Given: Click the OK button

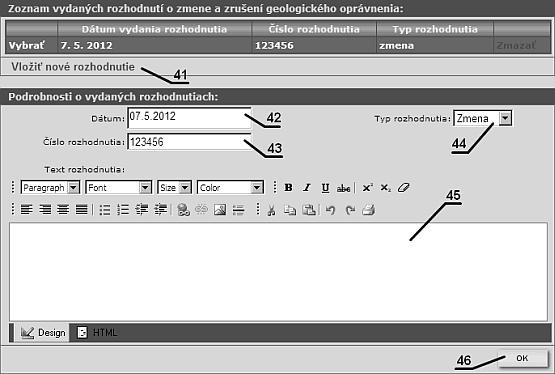Looking at the screenshot, I should tap(522, 358).
